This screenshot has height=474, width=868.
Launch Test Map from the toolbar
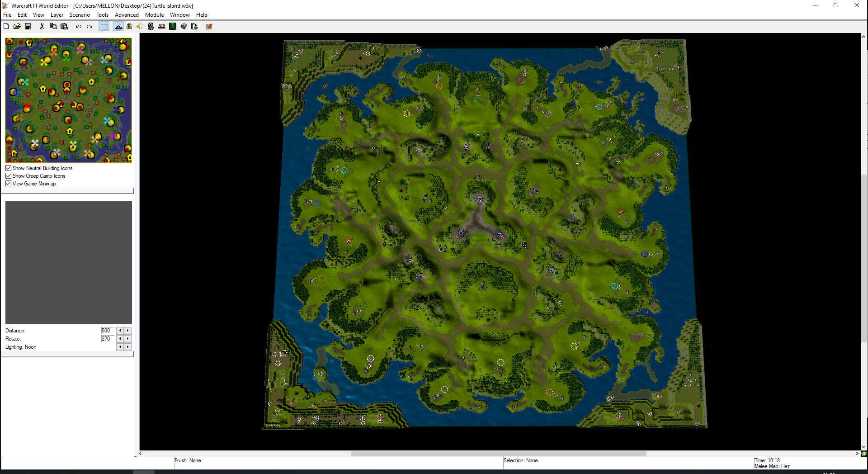tap(209, 26)
